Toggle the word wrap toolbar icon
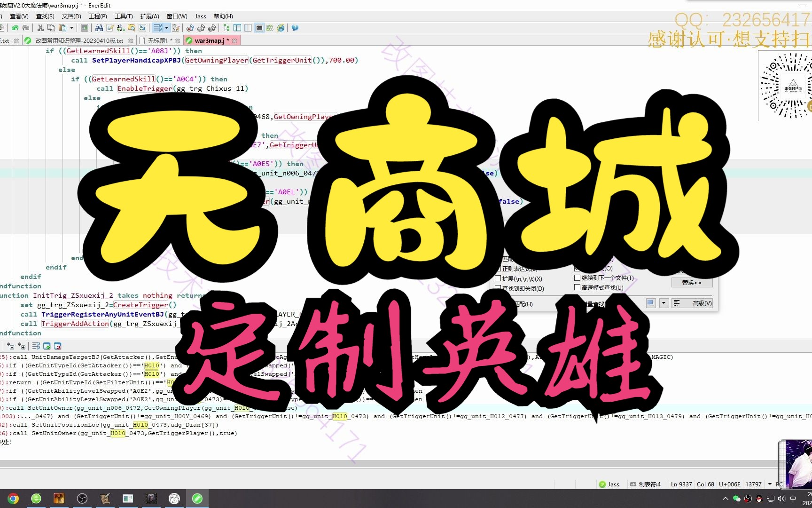This screenshot has width=812, height=508. point(158,28)
